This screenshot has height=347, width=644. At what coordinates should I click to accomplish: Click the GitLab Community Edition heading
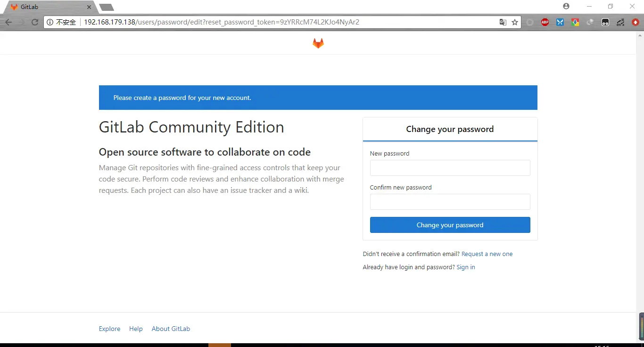point(191,127)
